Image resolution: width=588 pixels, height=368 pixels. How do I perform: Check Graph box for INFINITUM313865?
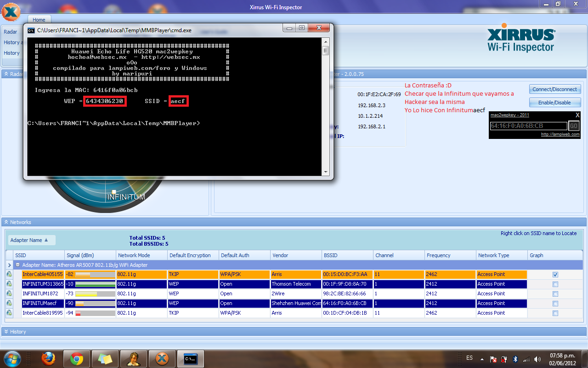coord(555,284)
